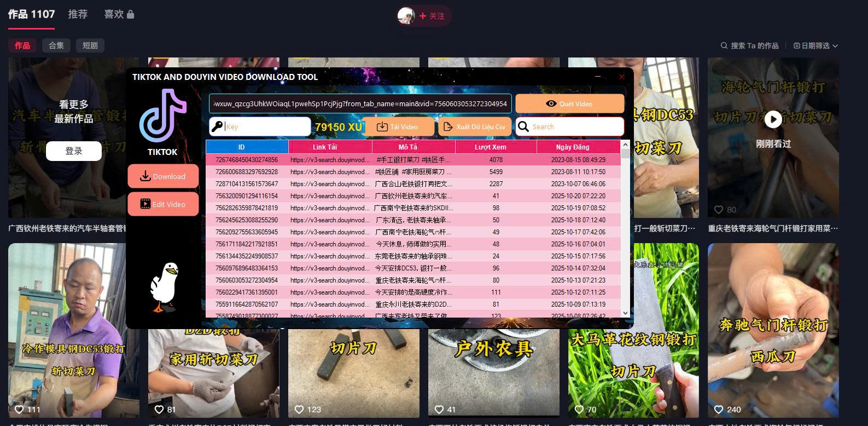Switch to the 推荐 tab

[78, 14]
